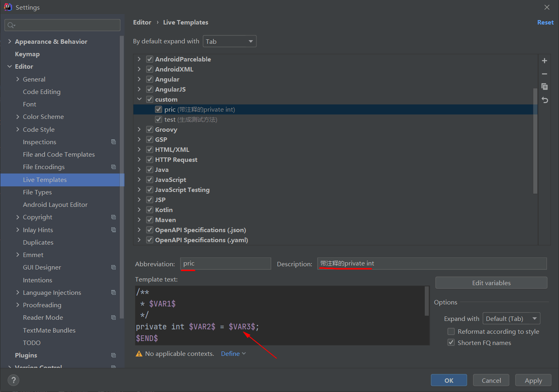Image resolution: width=559 pixels, height=392 pixels.
Task: Click the settings search field
Action: coord(62,25)
